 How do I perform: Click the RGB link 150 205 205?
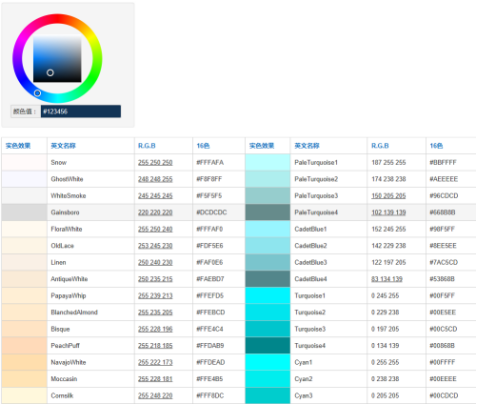[389, 196]
